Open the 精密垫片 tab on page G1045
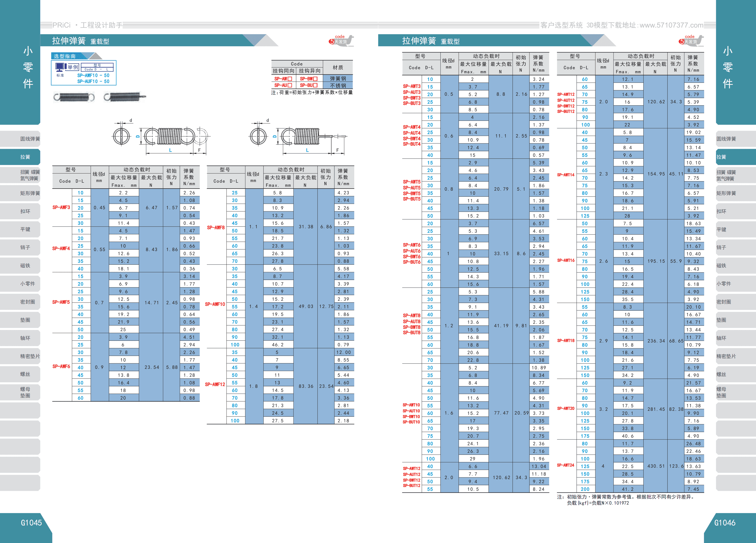 [x=20, y=356]
